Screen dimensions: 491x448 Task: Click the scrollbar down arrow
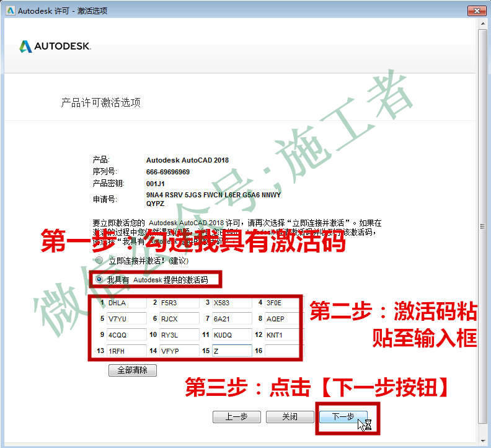tap(482, 441)
